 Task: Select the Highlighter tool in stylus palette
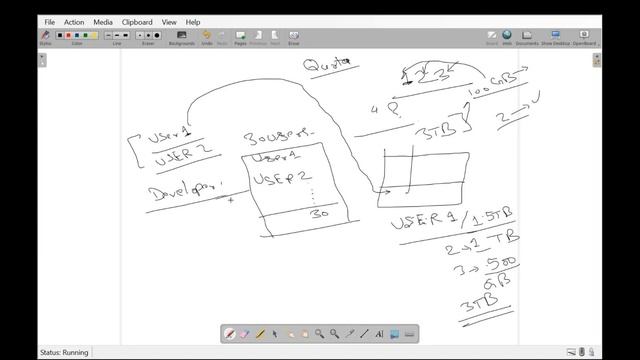pyautogui.click(x=260, y=334)
